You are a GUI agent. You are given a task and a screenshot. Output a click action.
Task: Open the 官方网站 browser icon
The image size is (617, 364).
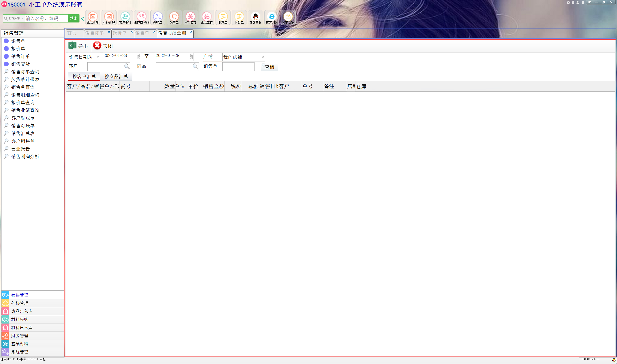[x=272, y=17]
